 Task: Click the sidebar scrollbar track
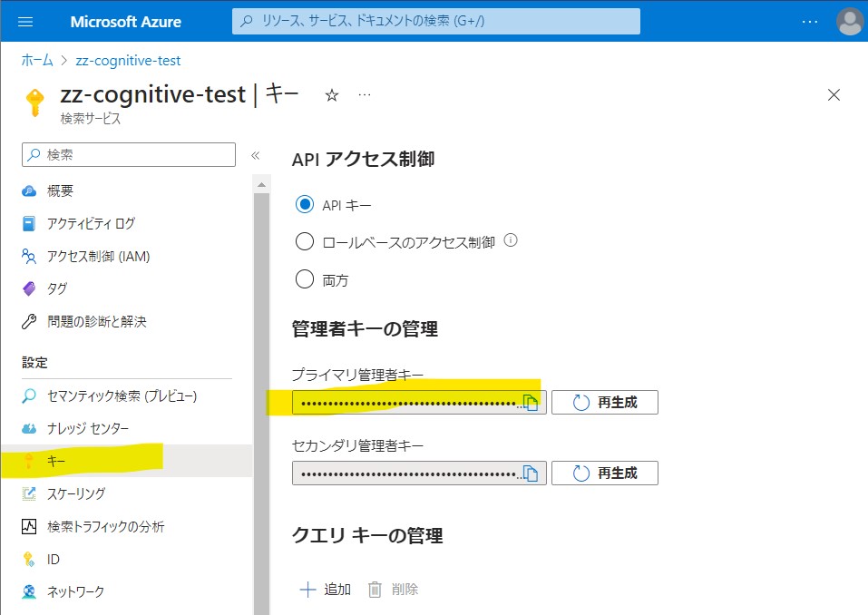261,404
